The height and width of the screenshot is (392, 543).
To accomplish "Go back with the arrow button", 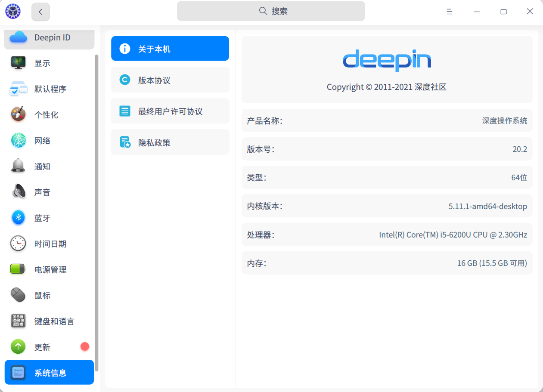I will click(x=40, y=12).
